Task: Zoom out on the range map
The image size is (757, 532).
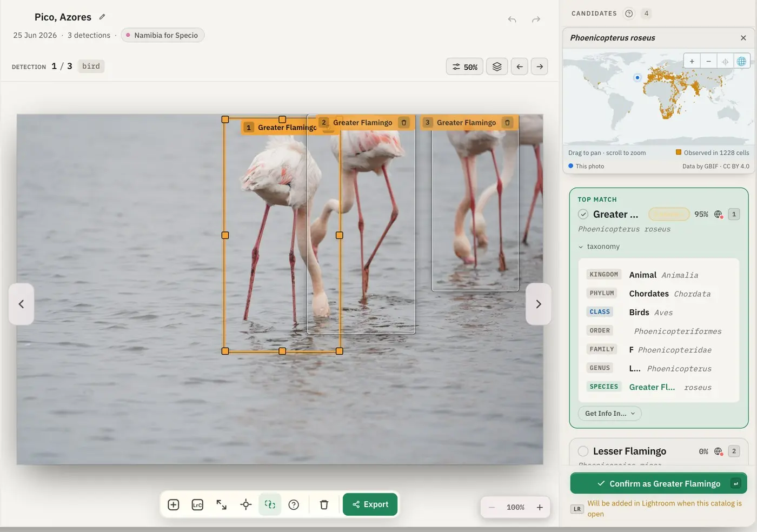Action: [x=708, y=61]
